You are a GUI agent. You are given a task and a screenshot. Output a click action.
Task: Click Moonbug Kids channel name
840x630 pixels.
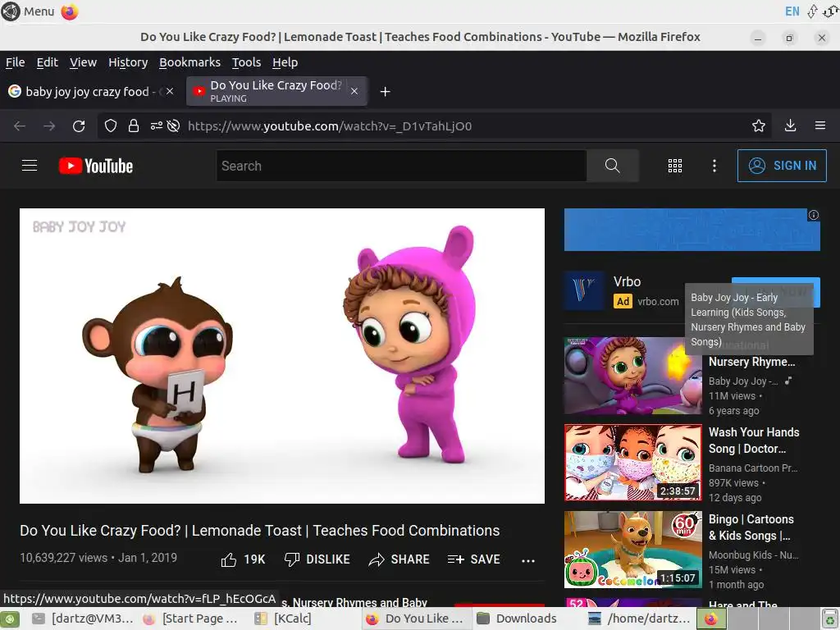pos(753,555)
